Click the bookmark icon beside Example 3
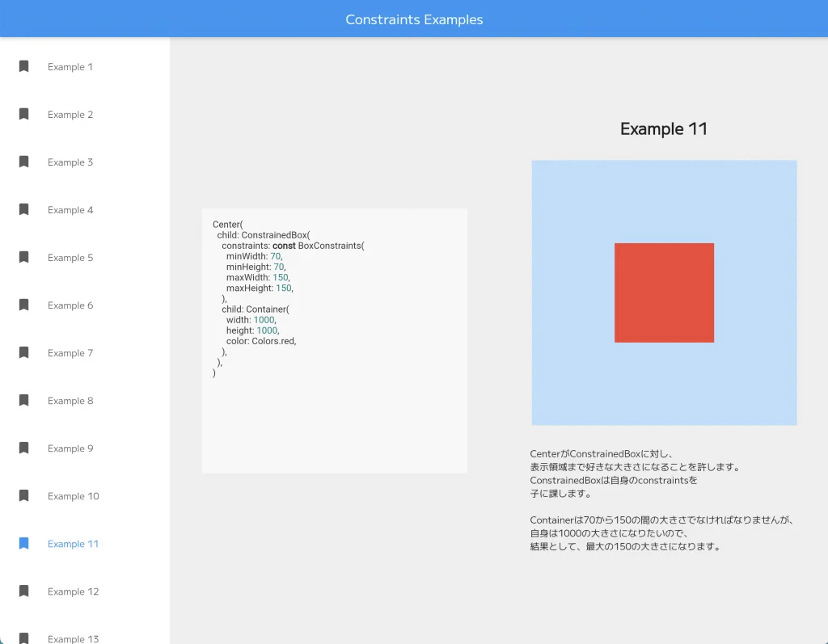828x644 pixels. pos(23,162)
